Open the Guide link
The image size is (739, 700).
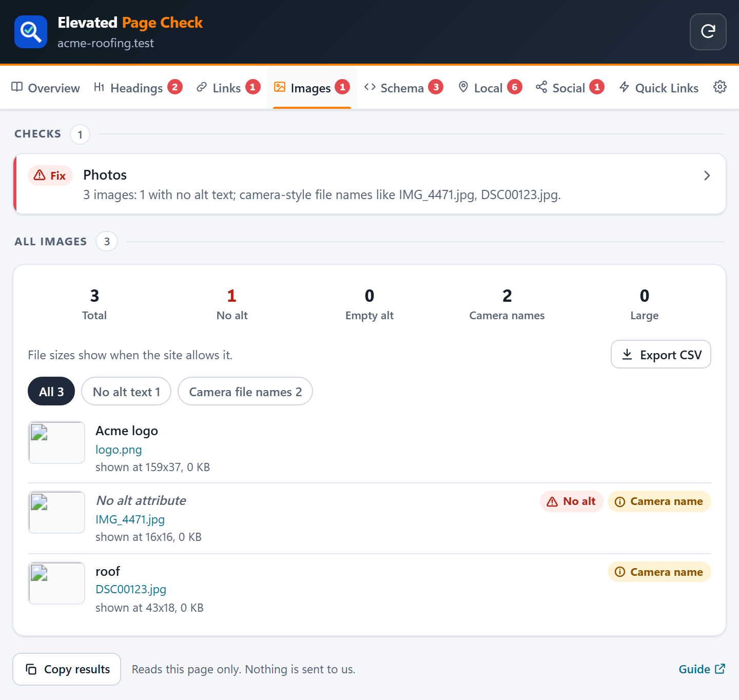pos(702,669)
